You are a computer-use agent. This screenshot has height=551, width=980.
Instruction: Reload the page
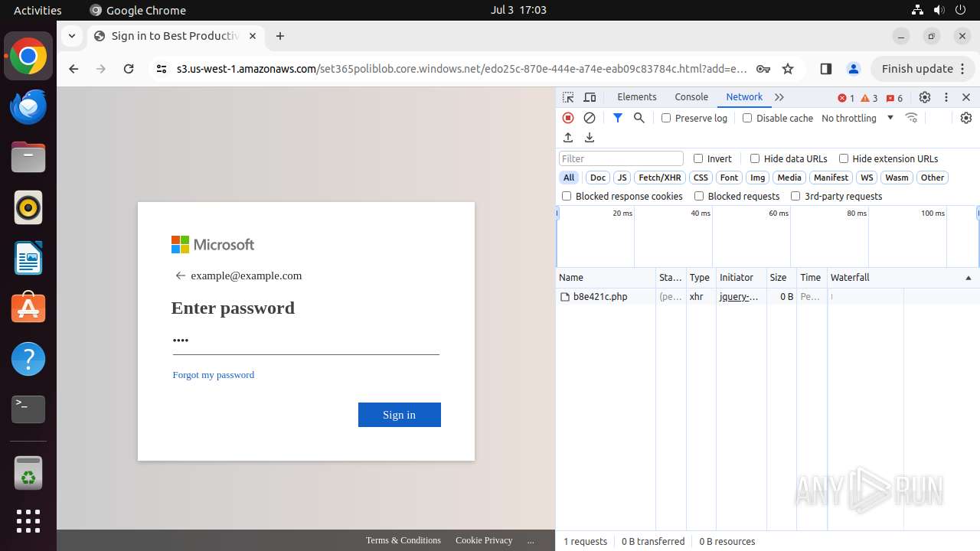[129, 69]
